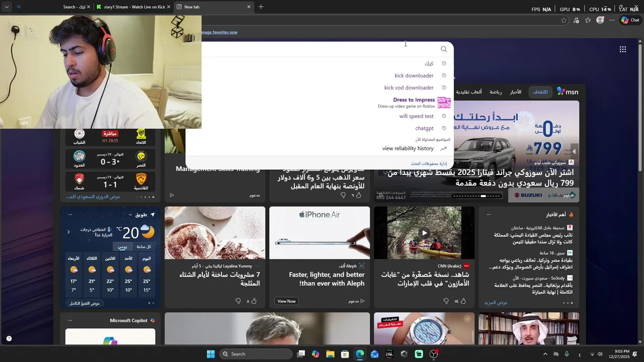644x362 pixels.
Task: Like the gold price article
Action: 358,195
